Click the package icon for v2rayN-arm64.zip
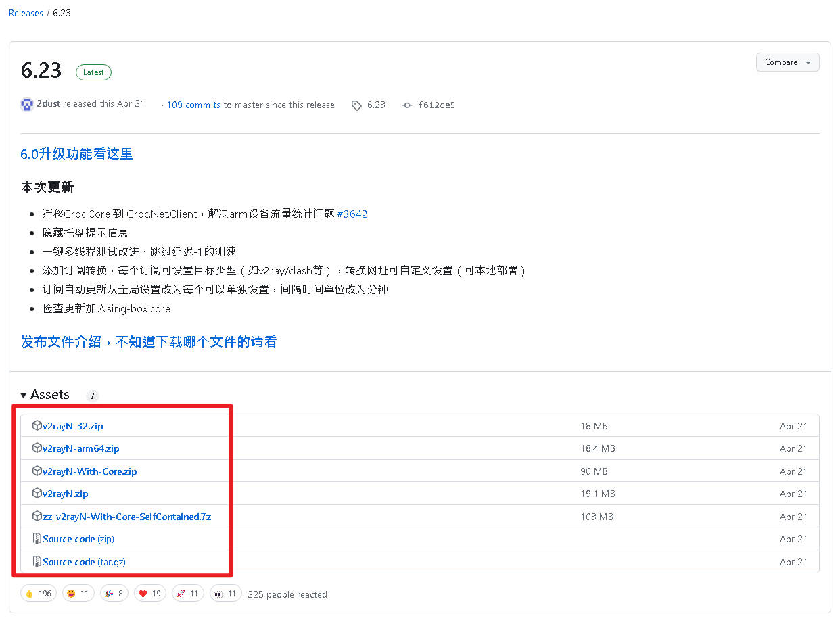 click(x=37, y=448)
